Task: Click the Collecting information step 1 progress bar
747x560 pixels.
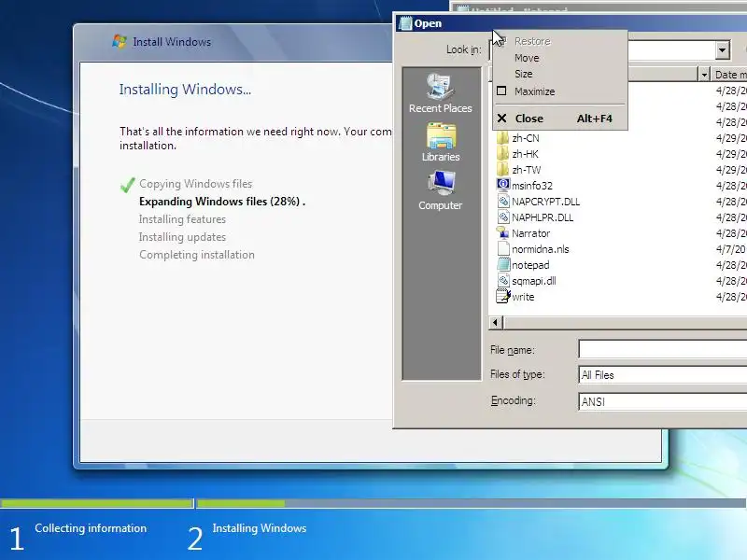Action: [x=97, y=503]
